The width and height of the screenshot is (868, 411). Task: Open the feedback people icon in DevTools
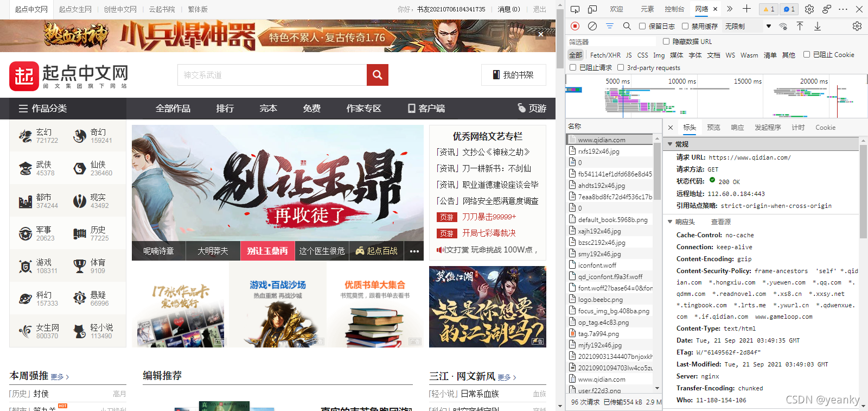click(x=827, y=9)
